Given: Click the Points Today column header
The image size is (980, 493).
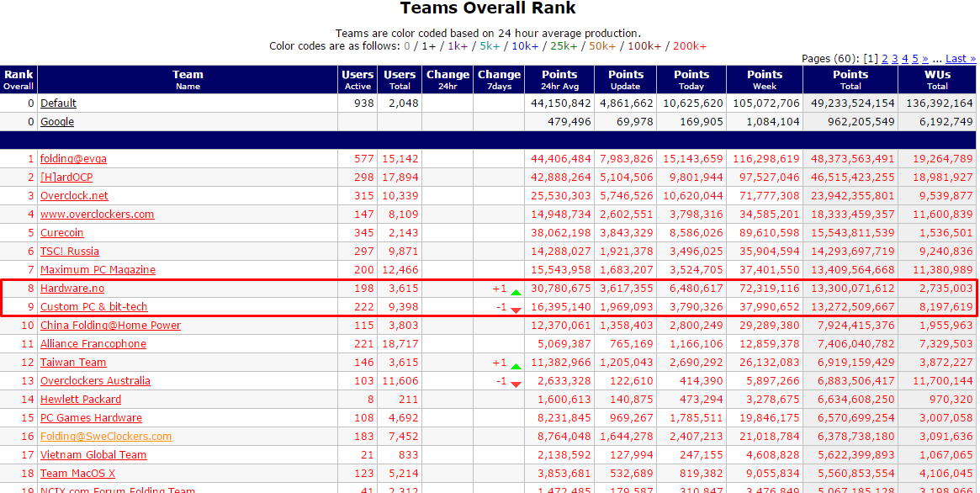Looking at the screenshot, I should [691, 79].
